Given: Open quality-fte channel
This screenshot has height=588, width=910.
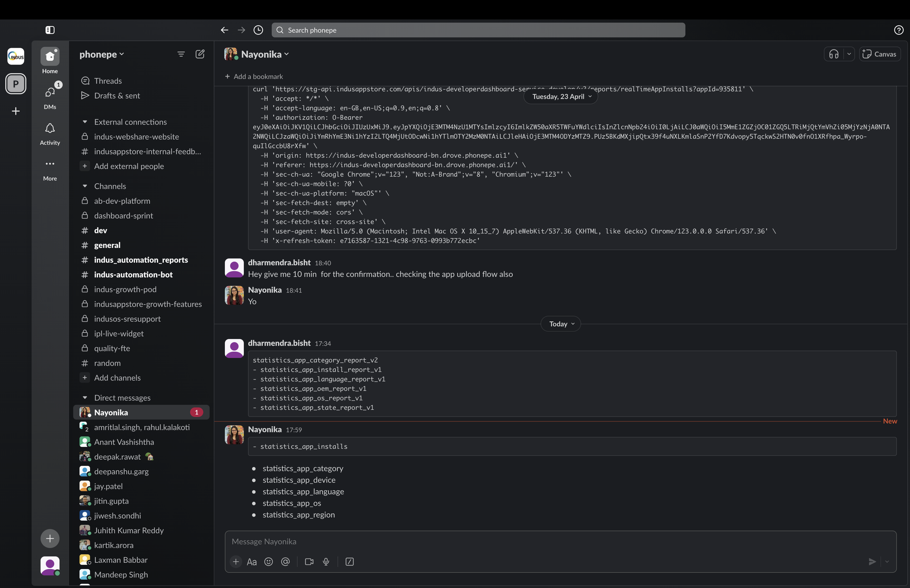Looking at the screenshot, I should pyautogui.click(x=141, y=348).
